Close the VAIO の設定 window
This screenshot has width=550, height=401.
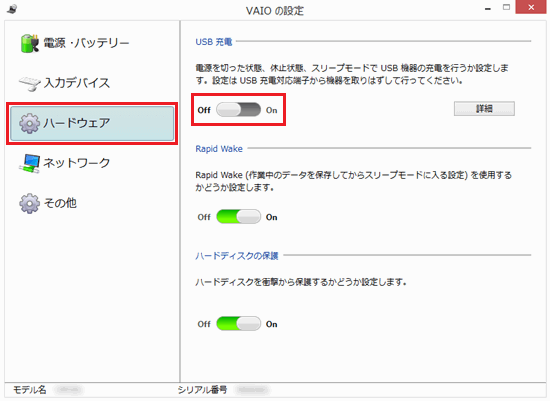(531, 7)
